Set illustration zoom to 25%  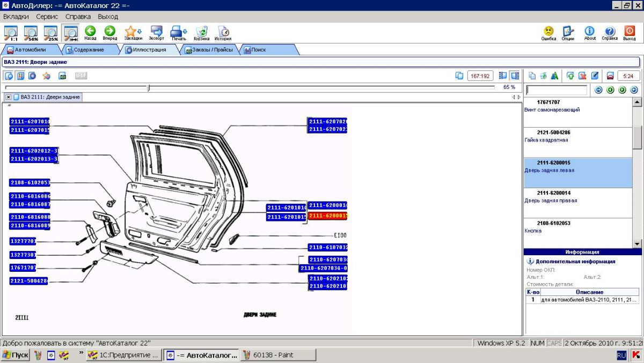coord(51,33)
